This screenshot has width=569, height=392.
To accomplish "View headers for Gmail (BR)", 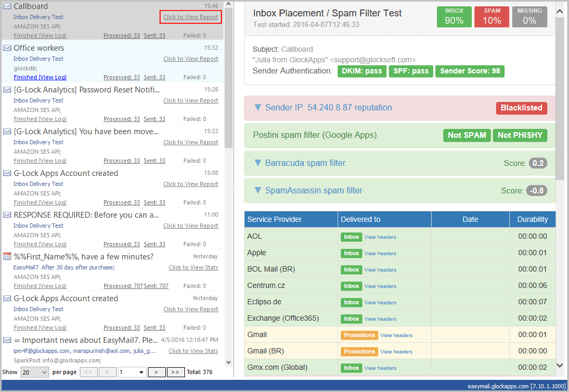I will coord(396,352).
